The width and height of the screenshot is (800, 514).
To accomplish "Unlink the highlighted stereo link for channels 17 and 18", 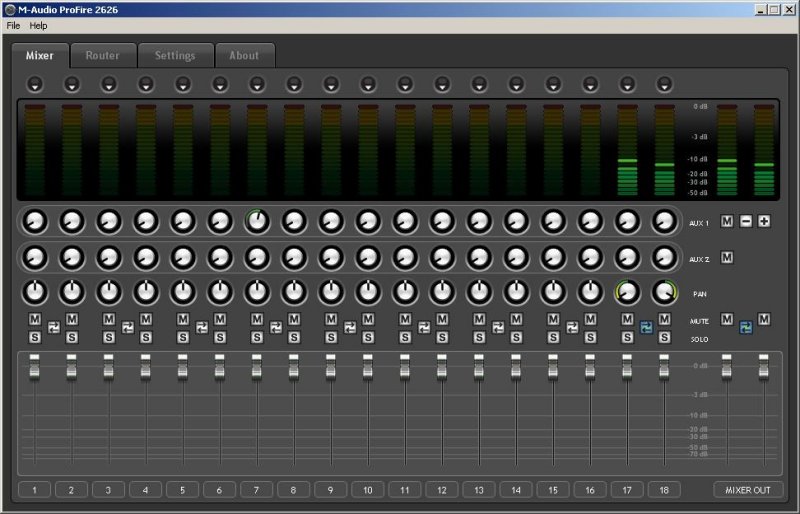I will (x=646, y=328).
